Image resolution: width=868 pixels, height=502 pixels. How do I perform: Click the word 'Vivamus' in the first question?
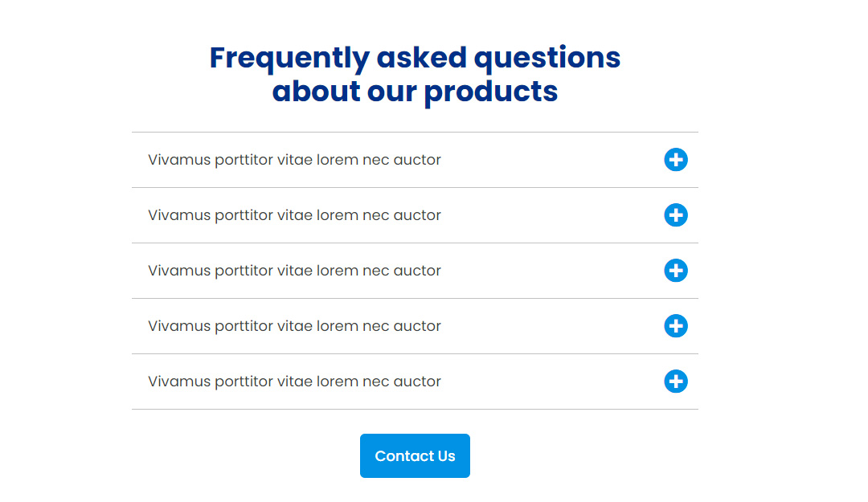pos(179,160)
